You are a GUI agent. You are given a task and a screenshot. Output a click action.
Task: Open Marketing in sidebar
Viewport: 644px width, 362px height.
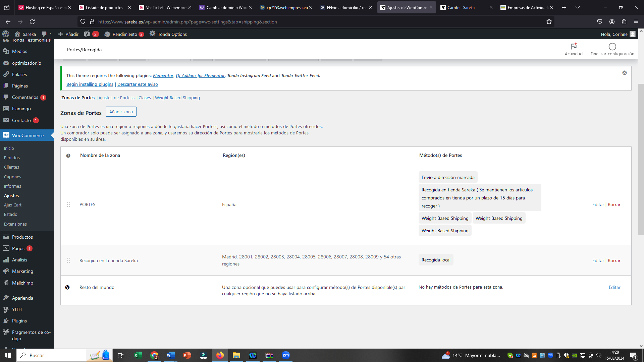click(22, 271)
